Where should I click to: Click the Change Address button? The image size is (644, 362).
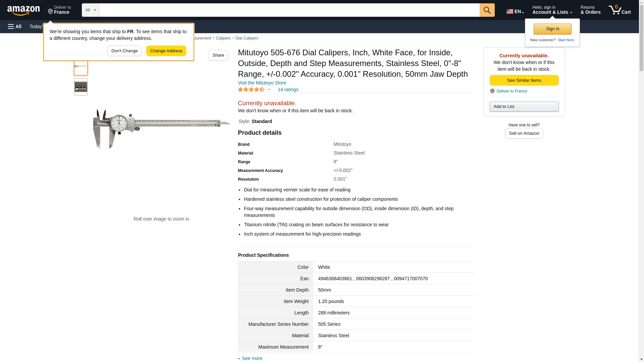166,51
